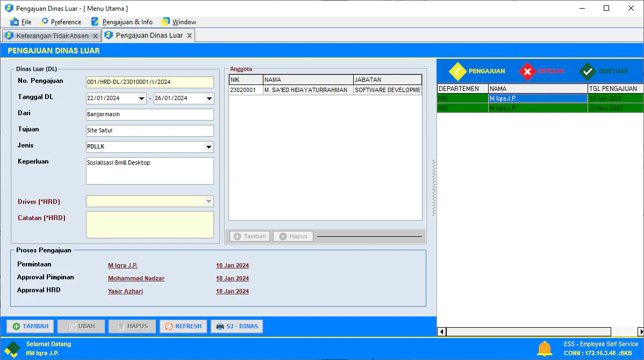Viewport: 644px width, 360px height.
Task: Close the Pengajuan Dinas Luar tab
Action: tap(189, 36)
